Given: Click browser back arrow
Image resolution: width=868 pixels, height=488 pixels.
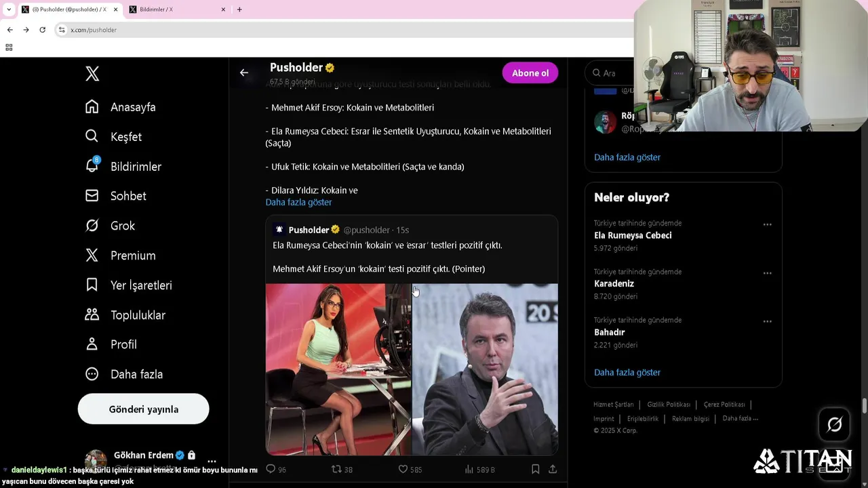Looking at the screenshot, I should click(9, 30).
